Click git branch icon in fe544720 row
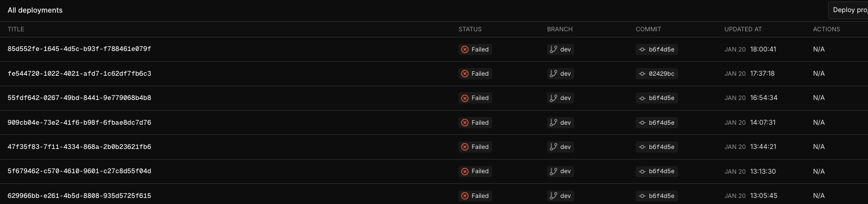Image resolution: width=868 pixels, height=204 pixels. coord(554,74)
